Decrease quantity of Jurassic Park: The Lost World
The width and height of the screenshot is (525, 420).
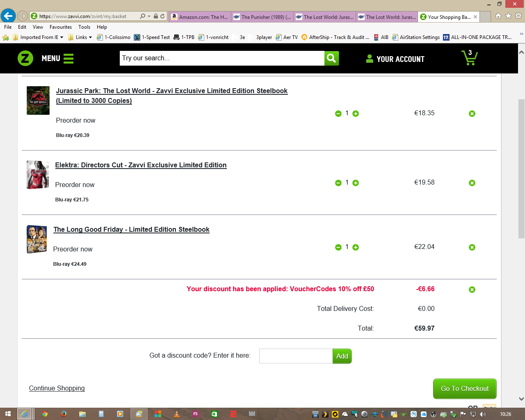[338, 114]
